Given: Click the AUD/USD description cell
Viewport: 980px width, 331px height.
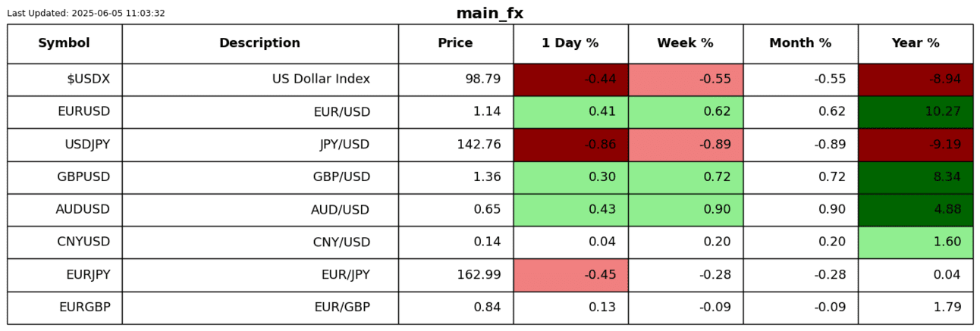Looking at the screenshot, I should coord(341,210).
